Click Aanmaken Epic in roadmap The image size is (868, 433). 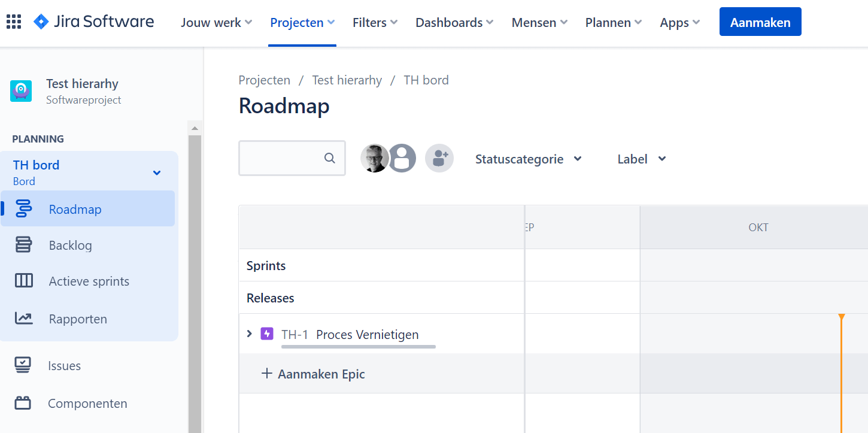313,374
